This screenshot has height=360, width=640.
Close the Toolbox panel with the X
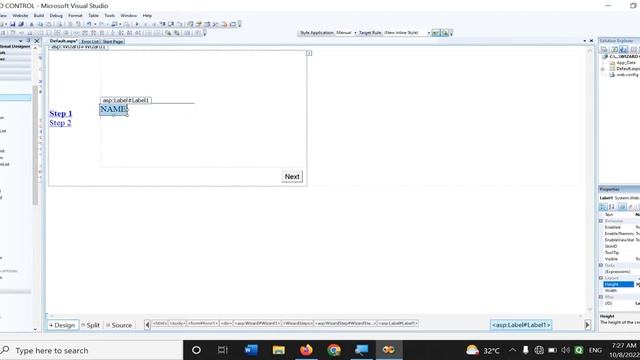coord(37,41)
